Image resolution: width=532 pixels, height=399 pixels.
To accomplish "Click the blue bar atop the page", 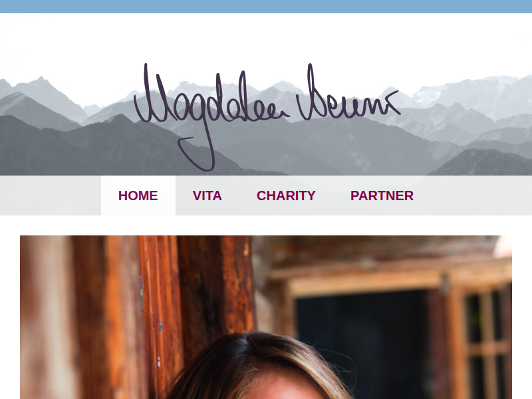I will click(x=266, y=7).
